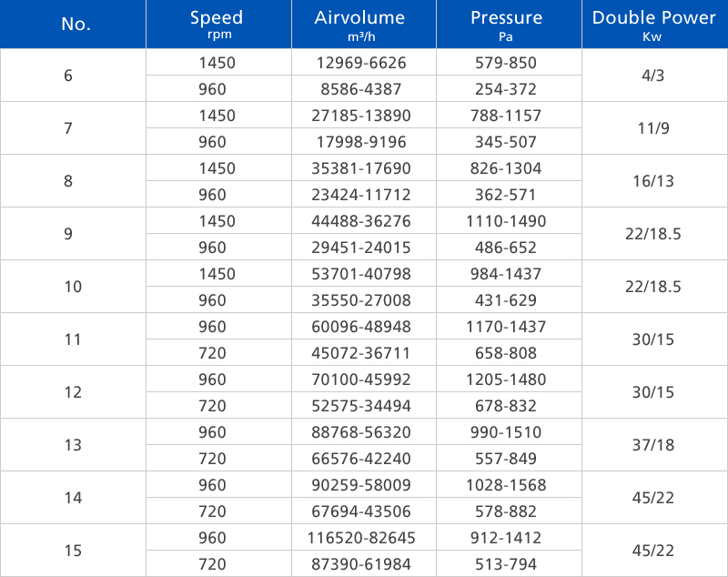Select pressure value 1170-1437
The height and width of the screenshot is (577, 728).
(506, 327)
